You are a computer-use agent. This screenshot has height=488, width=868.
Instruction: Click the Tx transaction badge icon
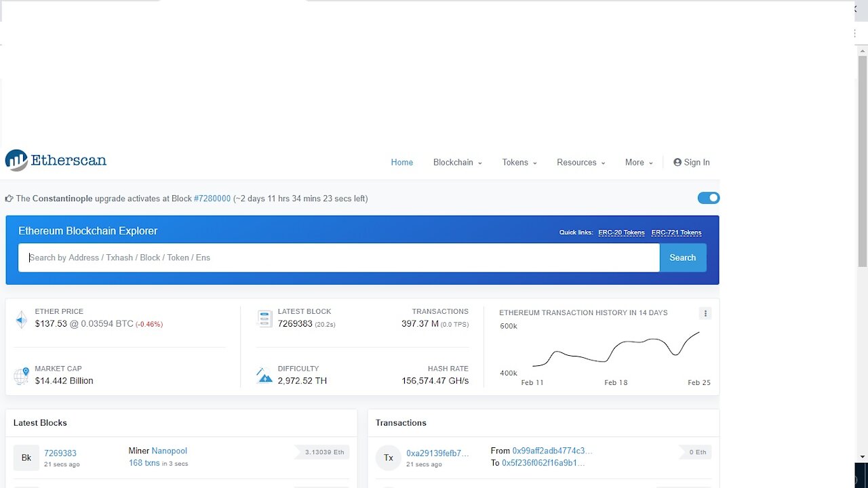(389, 457)
